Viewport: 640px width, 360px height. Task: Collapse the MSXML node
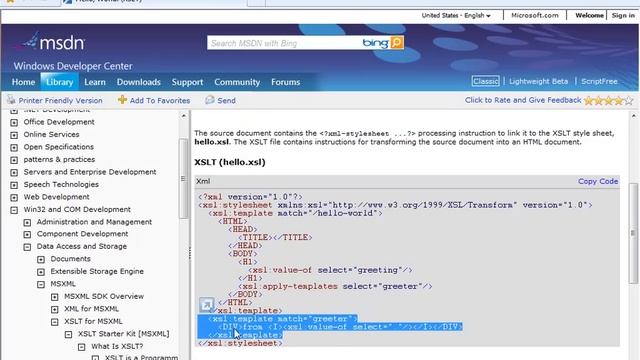click(x=41, y=284)
